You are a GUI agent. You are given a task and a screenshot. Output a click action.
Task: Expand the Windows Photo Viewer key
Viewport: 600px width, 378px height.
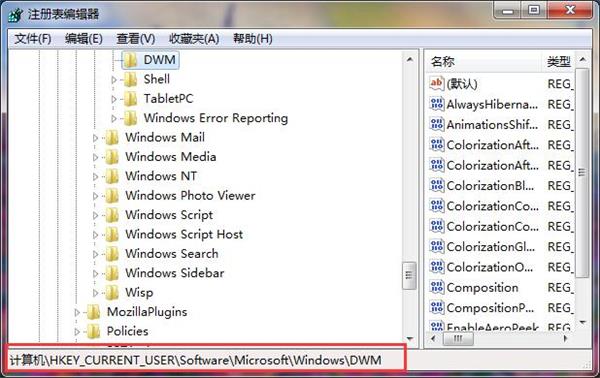tap(95, 196)
